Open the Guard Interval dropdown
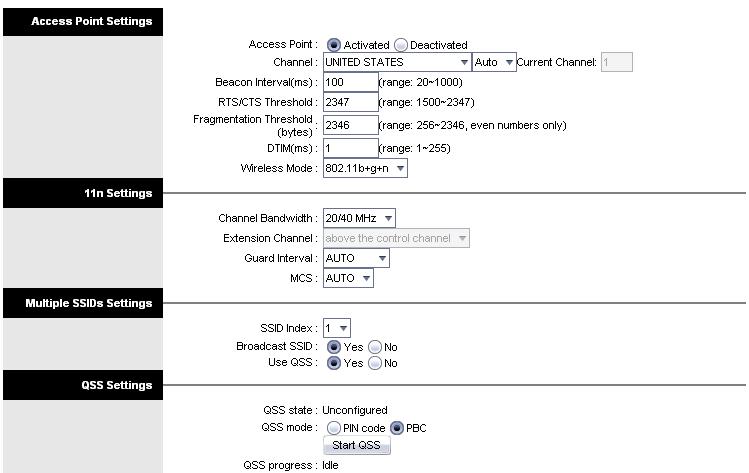The image size is (749, 473). [356, 258]
